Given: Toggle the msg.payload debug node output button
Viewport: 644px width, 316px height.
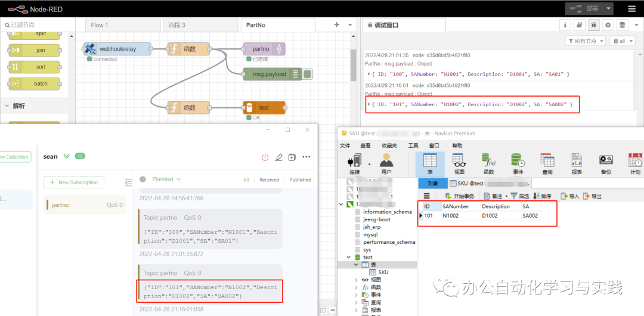Looking at the screenshot, I should [307, 74].
